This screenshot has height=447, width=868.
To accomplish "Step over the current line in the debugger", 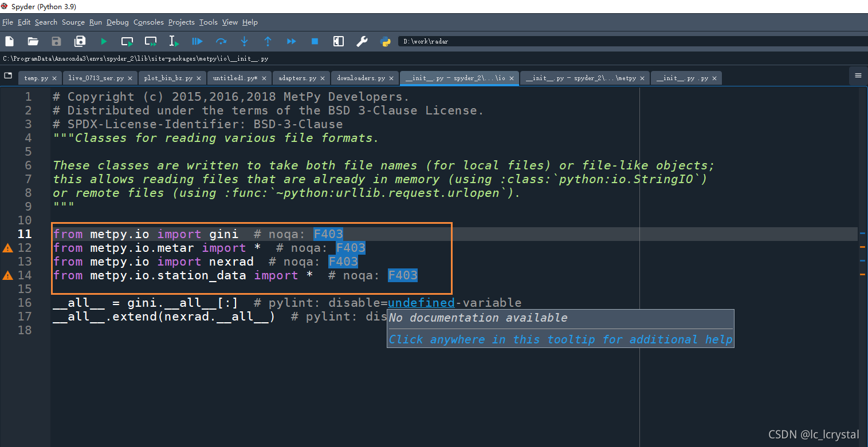I will pyautogui.click(x=221, y=41).
